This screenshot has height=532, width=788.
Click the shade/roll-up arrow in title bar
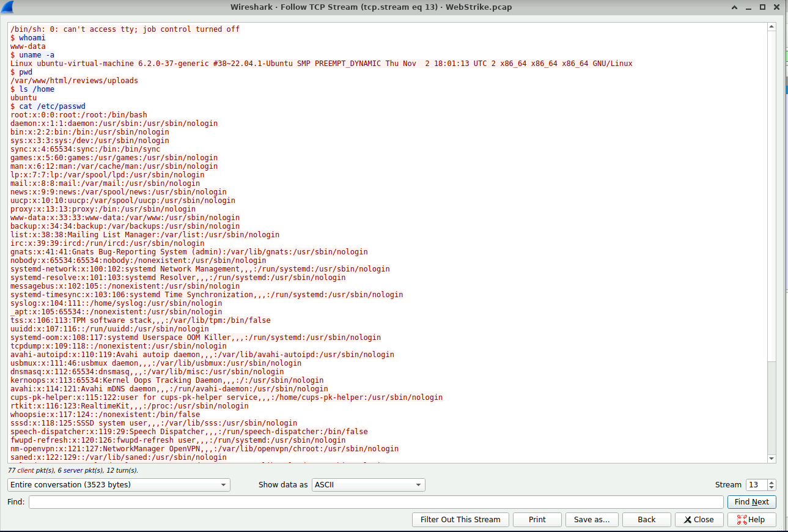click(734, 7)
